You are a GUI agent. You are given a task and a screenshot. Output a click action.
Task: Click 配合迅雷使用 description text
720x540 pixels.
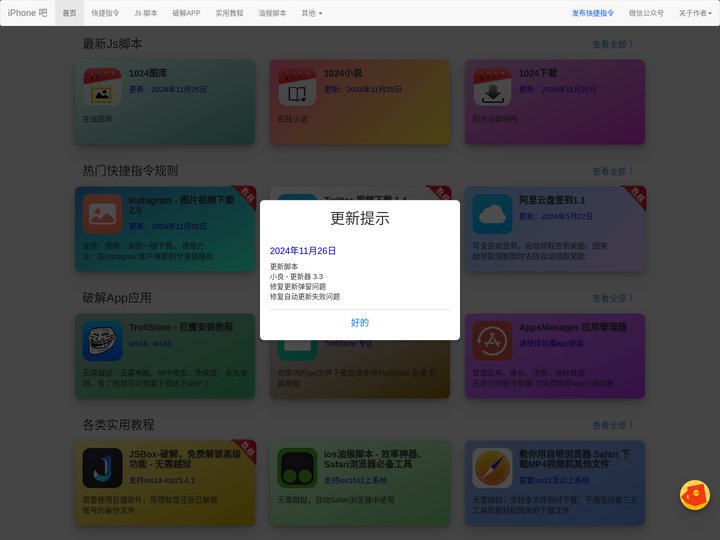point(495,118)
